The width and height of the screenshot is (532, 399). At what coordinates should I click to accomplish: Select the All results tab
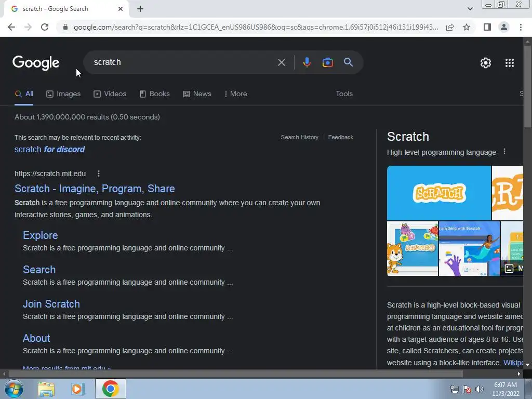[24, 94]
